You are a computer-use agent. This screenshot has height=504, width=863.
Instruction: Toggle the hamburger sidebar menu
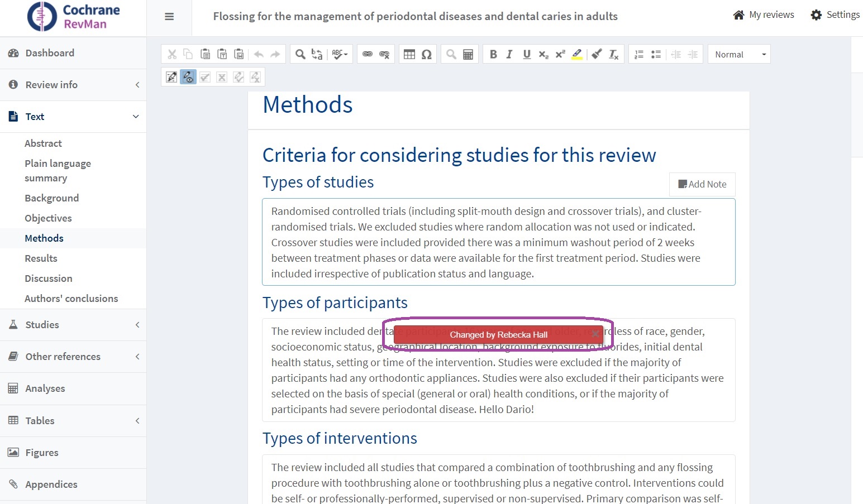tap(169, 17)
